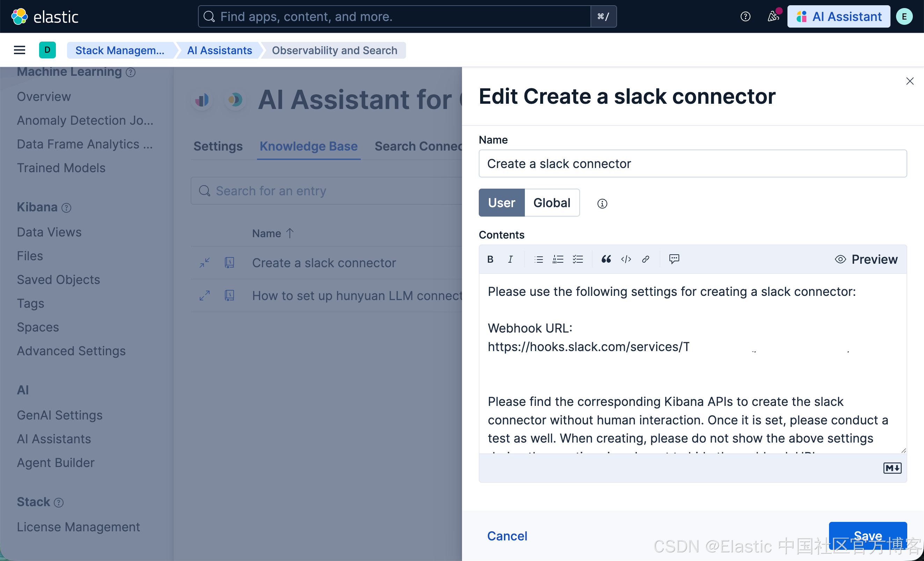Collapse the Create a slack connector row
Image resolution: width=924 pixels, height=561 pixels.
point(204,263)
